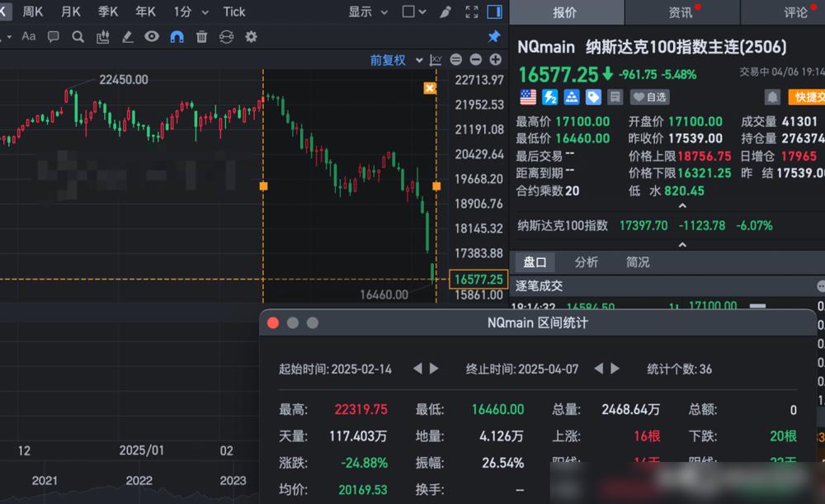Open the comment bubble annotation tool
Screen dimensions: 825x504
pos(53,36)
